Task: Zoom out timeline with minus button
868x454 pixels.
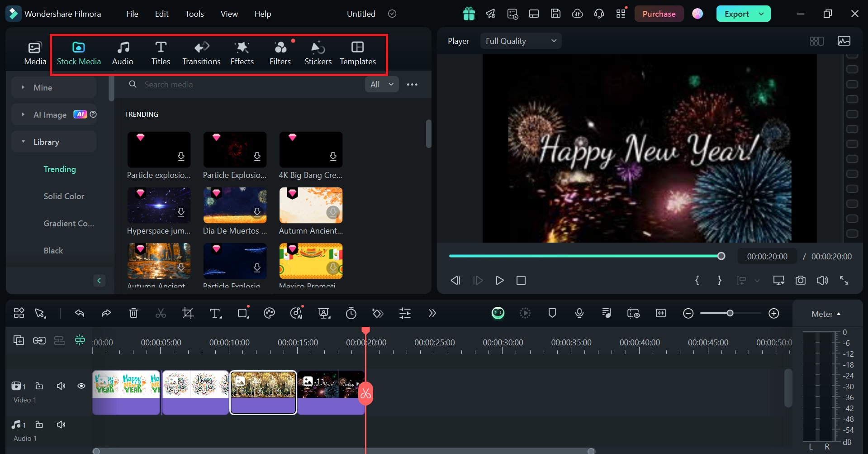Action: (x=688, y=313)
